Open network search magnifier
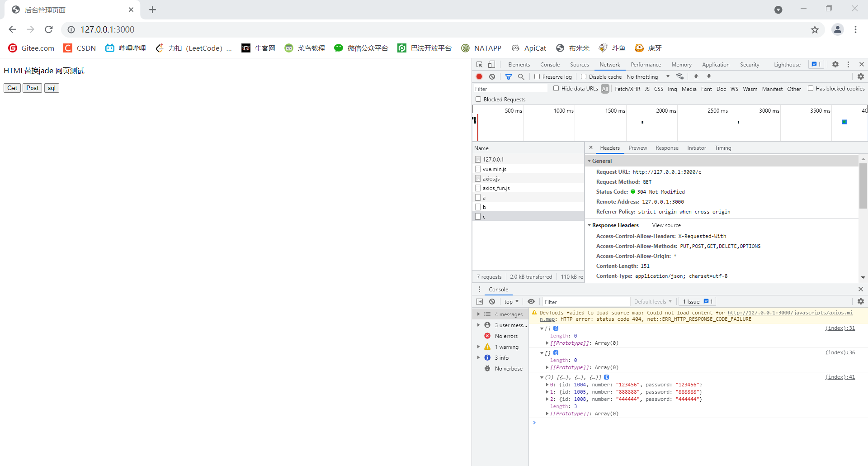This screenshot has height=466, width=868. point(521,77)
